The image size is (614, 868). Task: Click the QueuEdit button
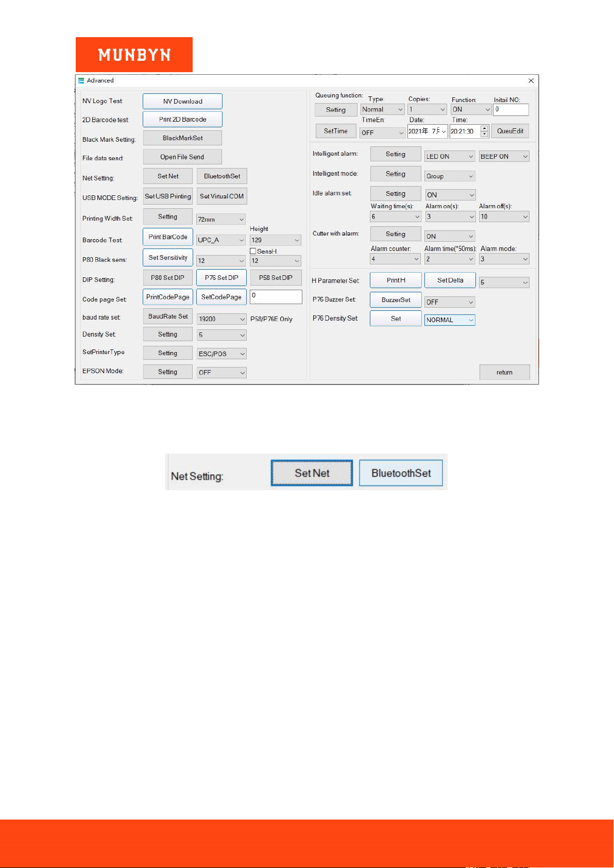[x=510, y=131]
